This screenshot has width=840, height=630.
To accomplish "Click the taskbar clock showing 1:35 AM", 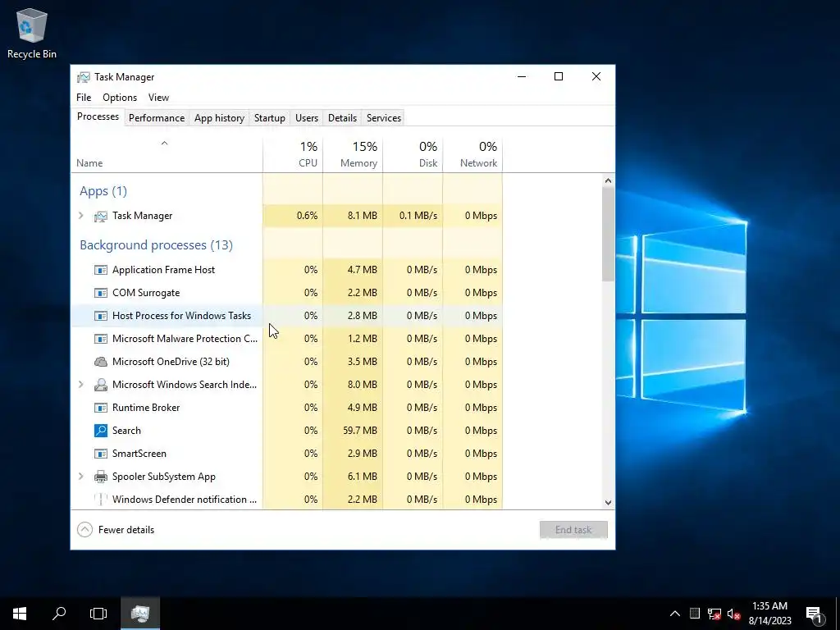I will (x=769, y=614).
